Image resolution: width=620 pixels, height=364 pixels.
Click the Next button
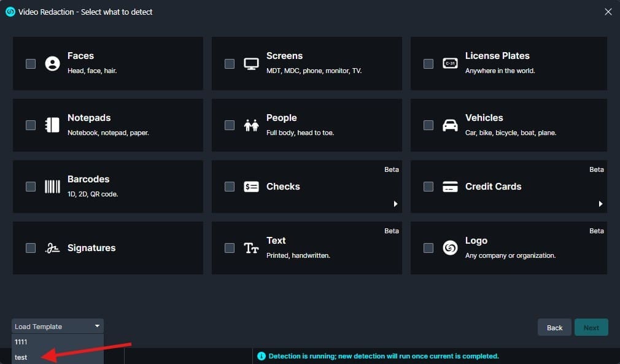[591, 328]
